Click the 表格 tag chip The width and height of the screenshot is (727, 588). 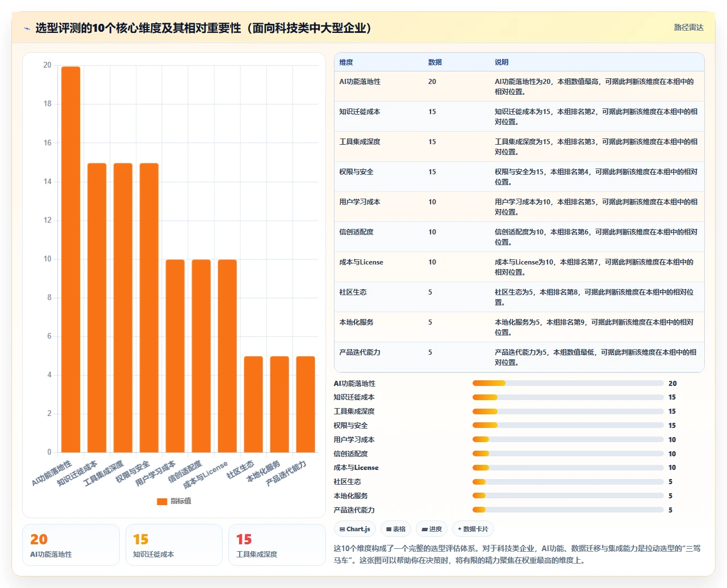tap(396, 529)
